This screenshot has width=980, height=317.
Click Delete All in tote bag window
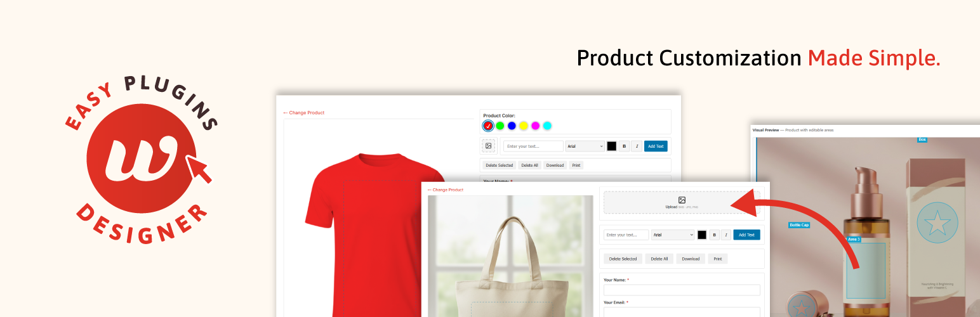(659, 259)
